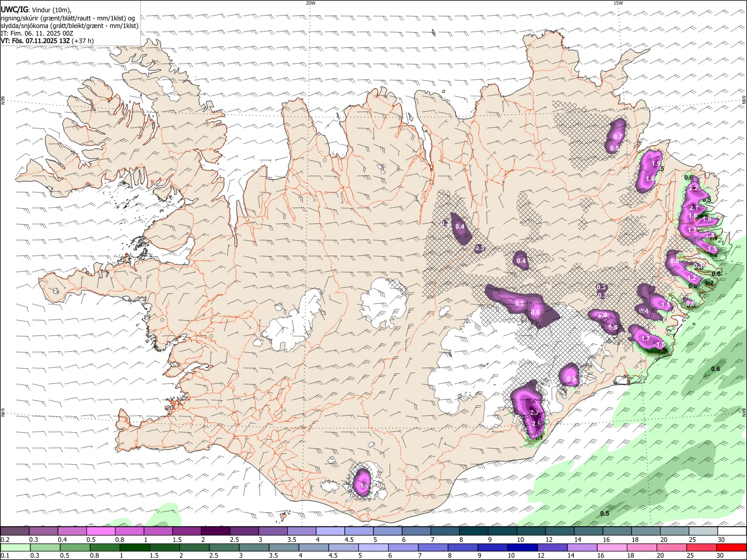Screen dimensions: 747x560
Task: Click the bright magenta 0.5 swatch in upper scale
Action: tap(100, 531)
